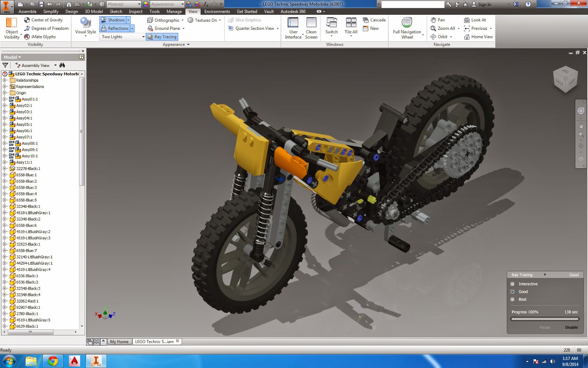Select the Best ray tracing quality
Image resolution: width=588 pixels, height=368 pixels.
point(512,299)
